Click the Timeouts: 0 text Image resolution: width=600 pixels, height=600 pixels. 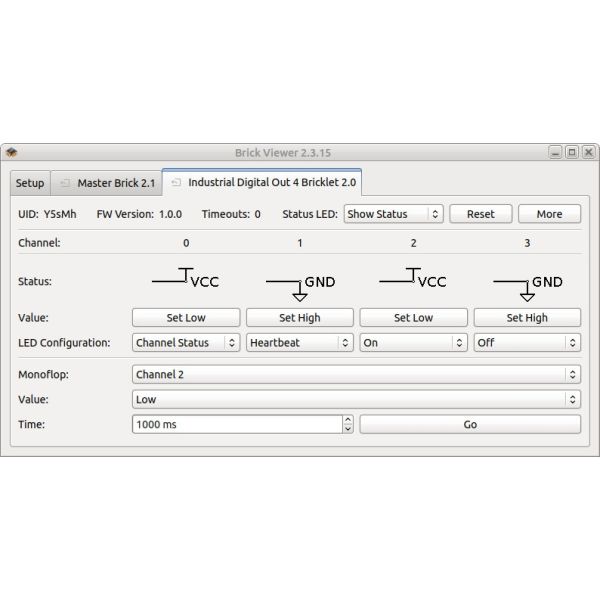(x=231, y=214)
